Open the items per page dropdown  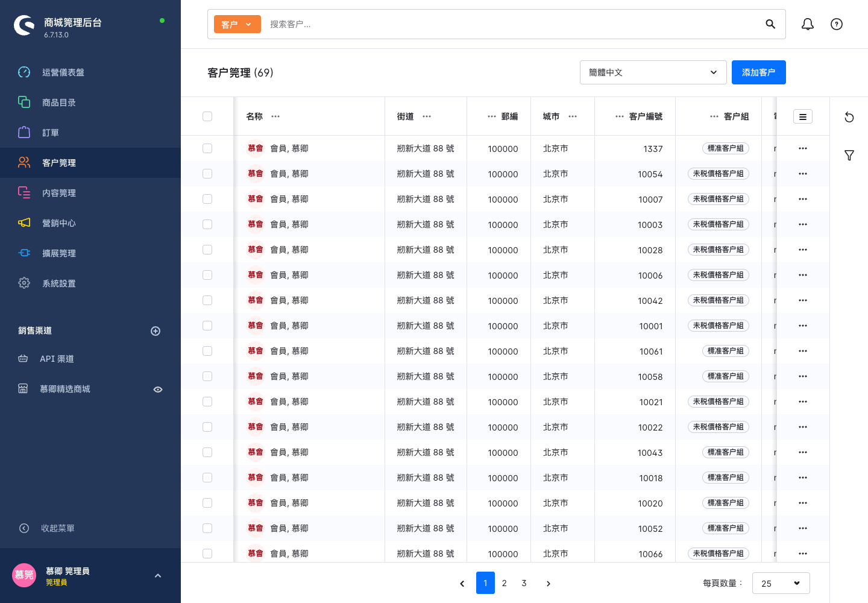781,583
